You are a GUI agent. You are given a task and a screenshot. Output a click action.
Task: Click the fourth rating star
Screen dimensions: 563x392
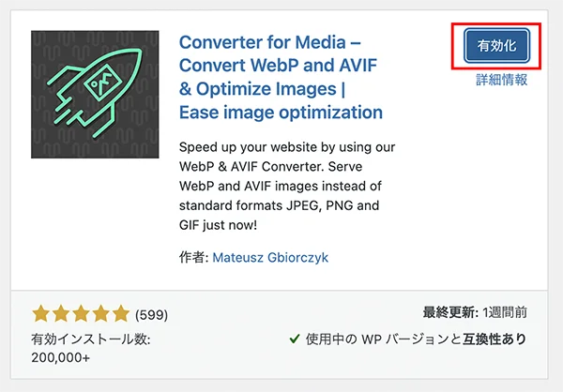[101, 313]
